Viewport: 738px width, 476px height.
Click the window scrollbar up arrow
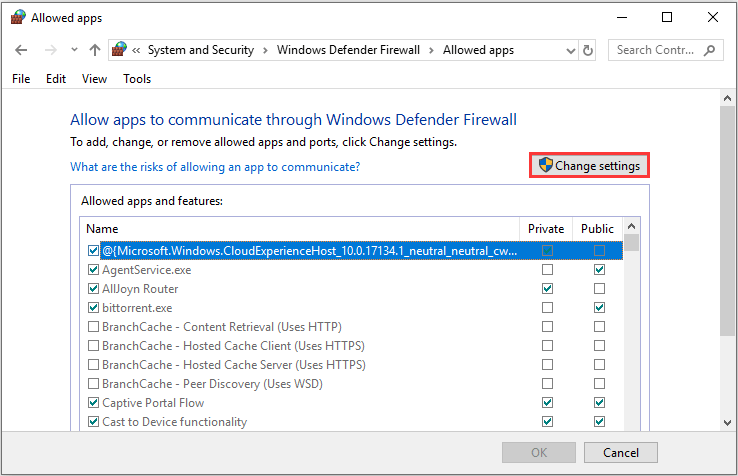click(x=727, y=98)
